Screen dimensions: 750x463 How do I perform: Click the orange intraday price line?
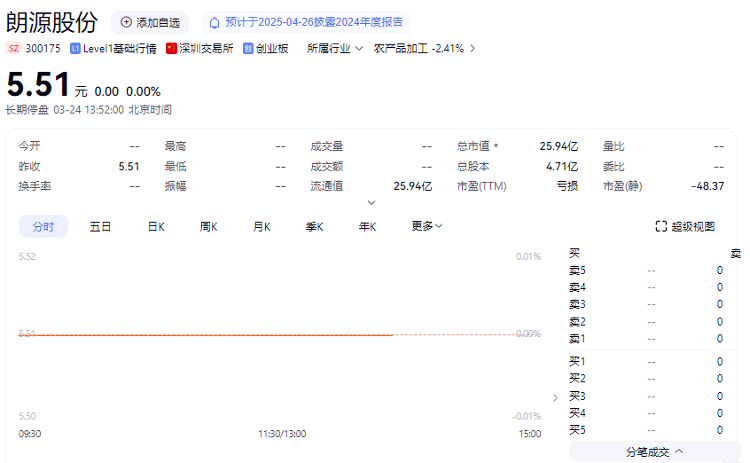pos(206,335)
